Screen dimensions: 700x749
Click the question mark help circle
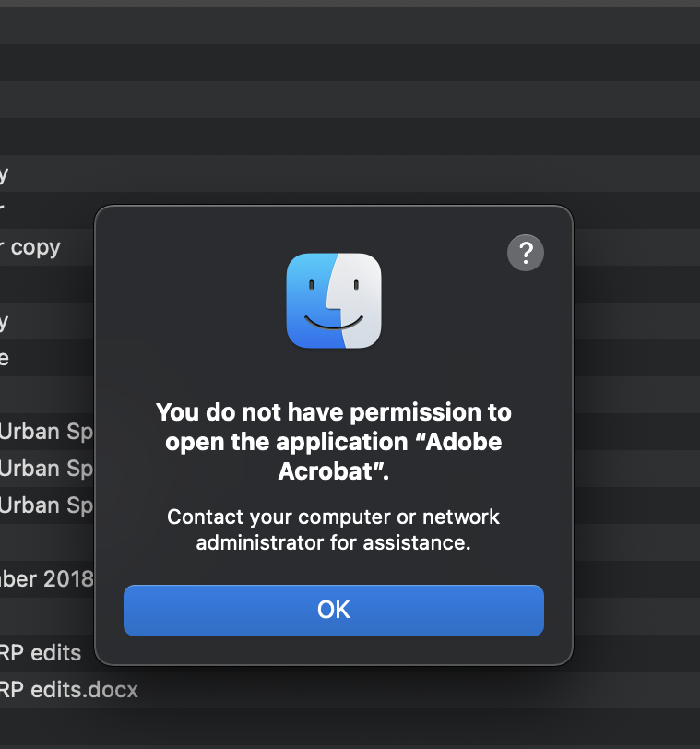pos(526,253)
